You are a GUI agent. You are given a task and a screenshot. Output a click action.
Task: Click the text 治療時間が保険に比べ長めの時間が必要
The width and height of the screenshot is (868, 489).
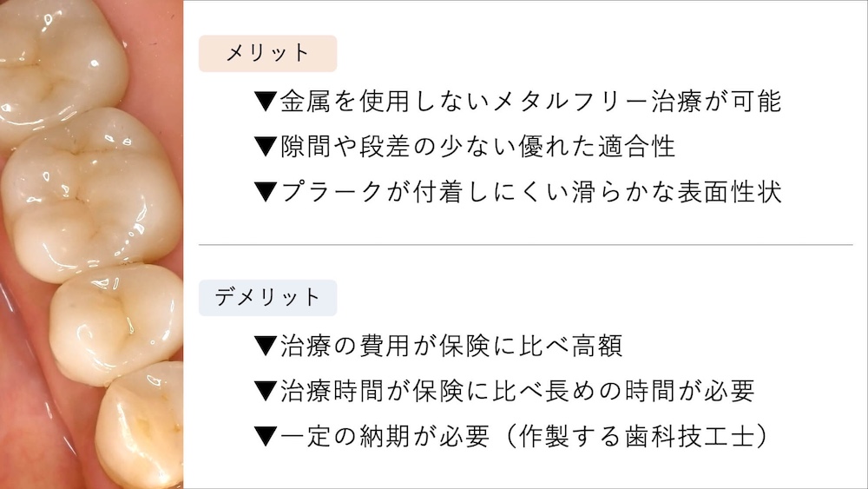coord(517,390)
